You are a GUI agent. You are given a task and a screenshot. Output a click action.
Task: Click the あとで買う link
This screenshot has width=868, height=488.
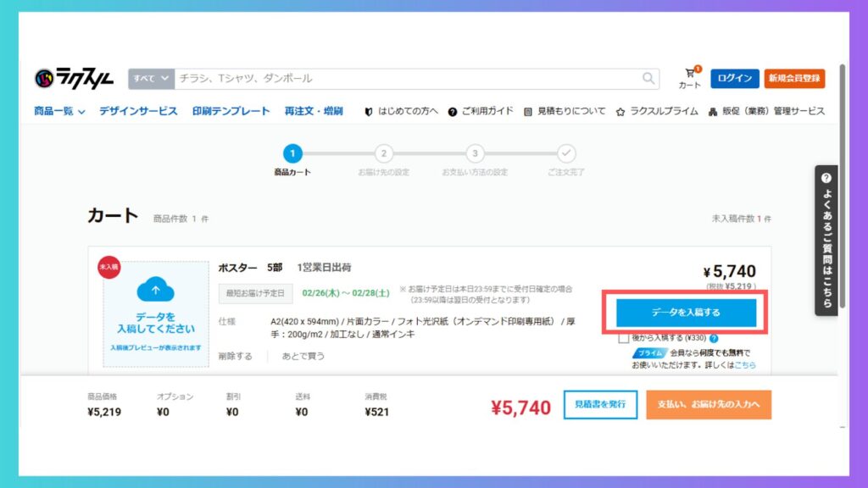(303, 357)
